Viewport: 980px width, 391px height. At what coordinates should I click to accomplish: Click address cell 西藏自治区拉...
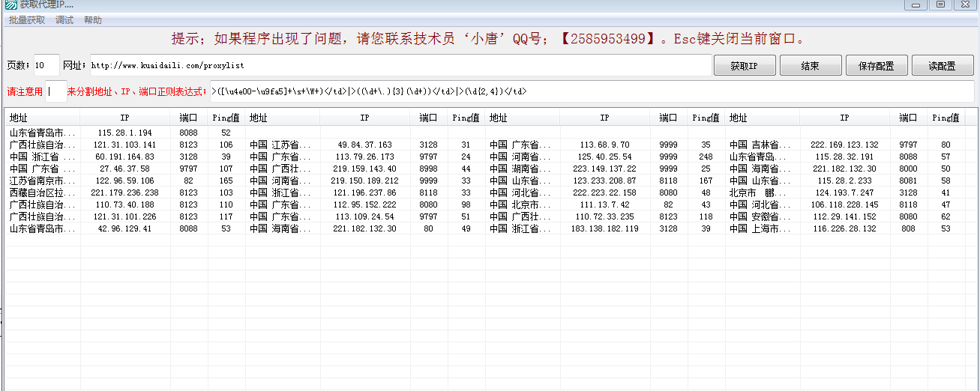43,193
